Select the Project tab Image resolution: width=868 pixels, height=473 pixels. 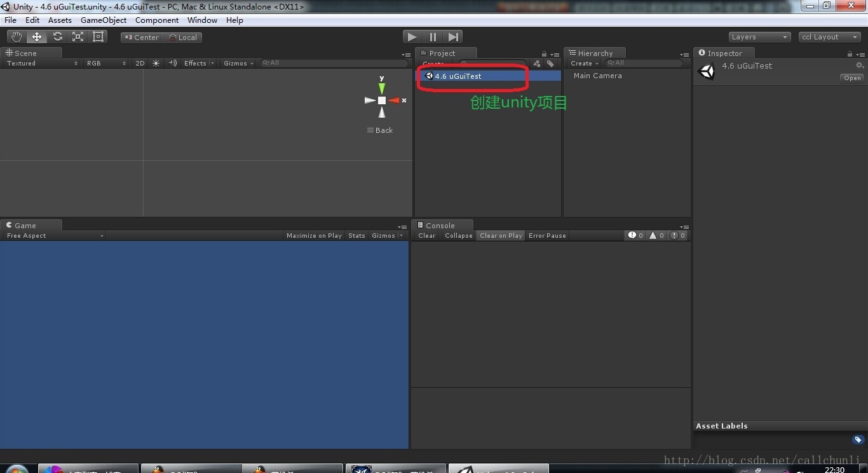445,53
